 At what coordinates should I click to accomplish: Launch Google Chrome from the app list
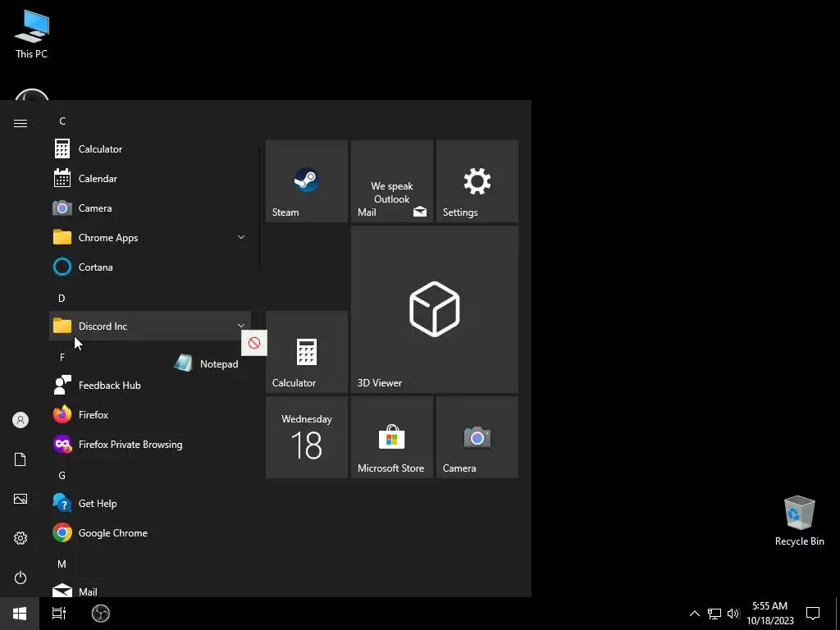coord(150,532)
